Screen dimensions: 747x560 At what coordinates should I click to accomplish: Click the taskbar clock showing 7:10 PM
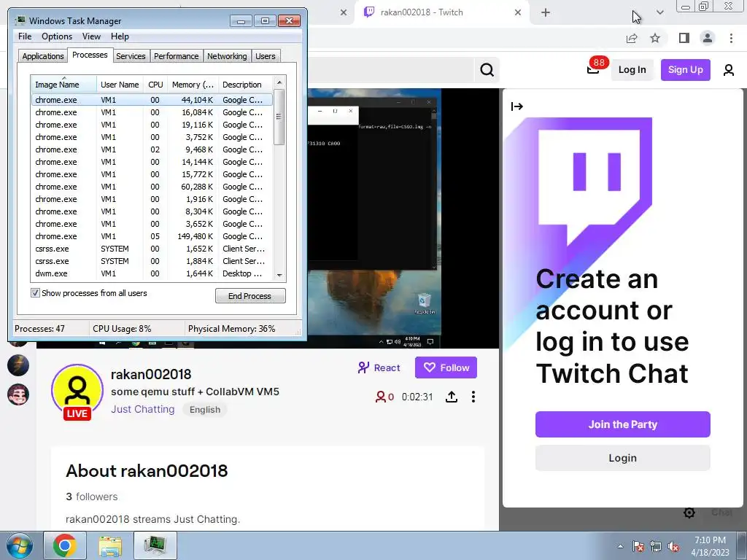coord(710,545)
